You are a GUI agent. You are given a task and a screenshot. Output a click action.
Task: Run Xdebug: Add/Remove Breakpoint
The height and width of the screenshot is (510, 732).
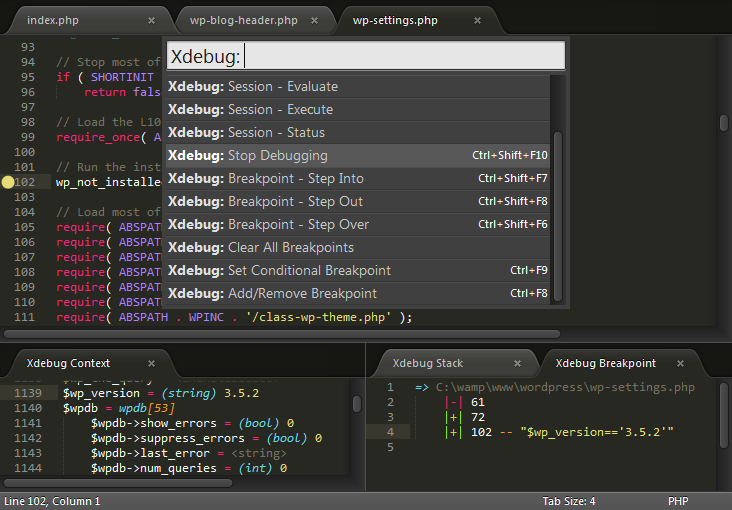(358, 293)
